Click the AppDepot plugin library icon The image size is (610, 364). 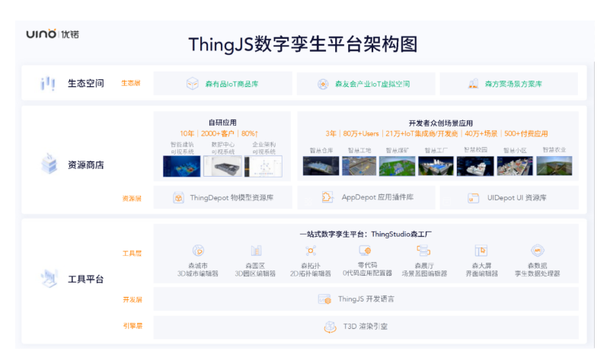click(327, 198)
